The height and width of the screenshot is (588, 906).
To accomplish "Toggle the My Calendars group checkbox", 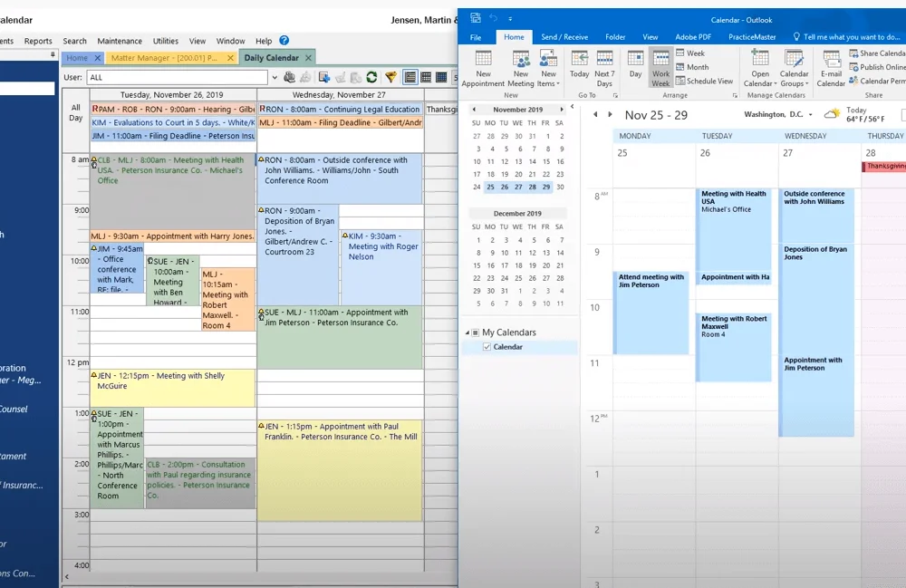I will tap(476, 333).
